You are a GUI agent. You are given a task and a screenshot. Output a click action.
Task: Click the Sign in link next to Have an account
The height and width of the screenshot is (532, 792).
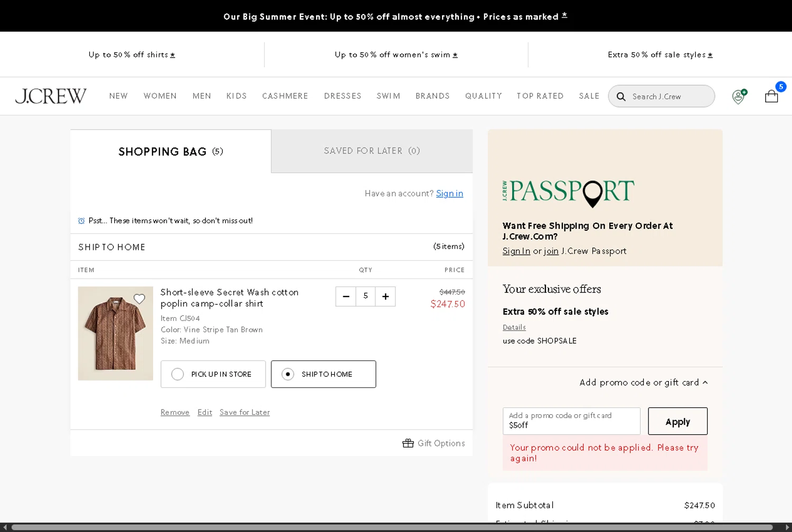tap(449, 194)
